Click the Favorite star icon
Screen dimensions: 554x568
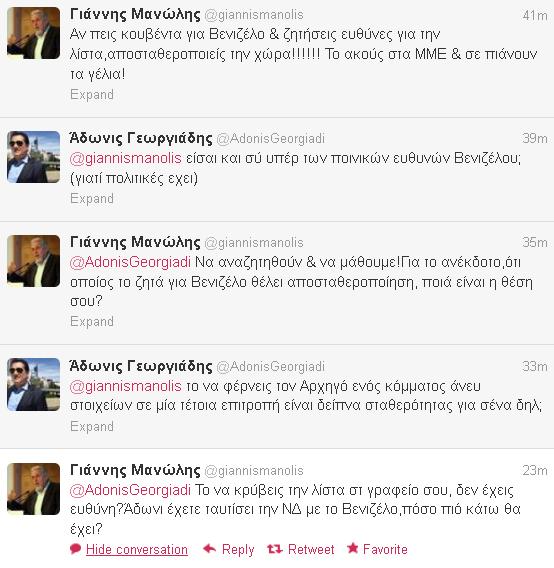click(x=353, y=548)
